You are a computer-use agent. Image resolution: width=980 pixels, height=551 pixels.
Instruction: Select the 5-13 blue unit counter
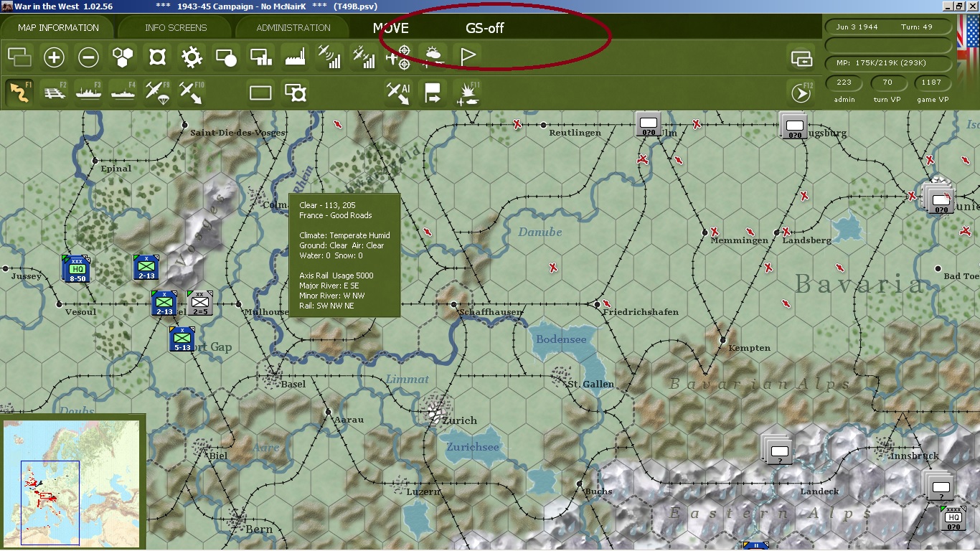[182, 339]
